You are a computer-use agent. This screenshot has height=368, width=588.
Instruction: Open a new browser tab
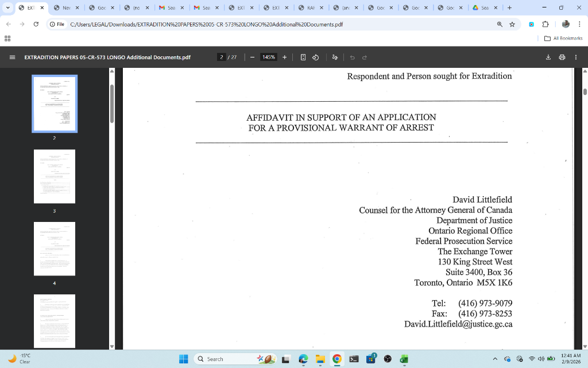pyautogui.click(x=509, y=8)
